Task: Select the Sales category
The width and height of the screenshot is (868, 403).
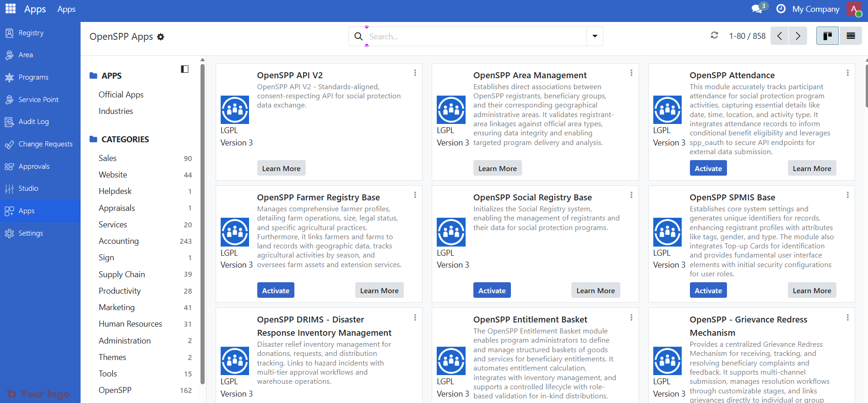Action: (145, 158)
